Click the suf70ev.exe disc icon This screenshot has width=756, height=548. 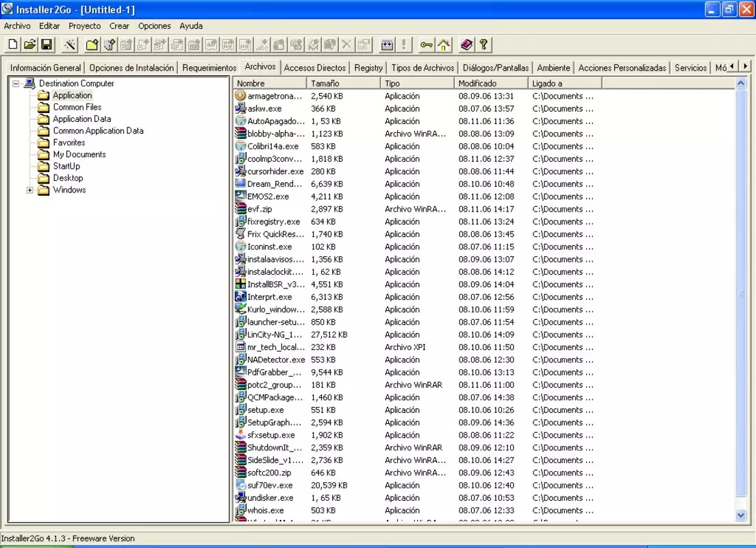240,484
